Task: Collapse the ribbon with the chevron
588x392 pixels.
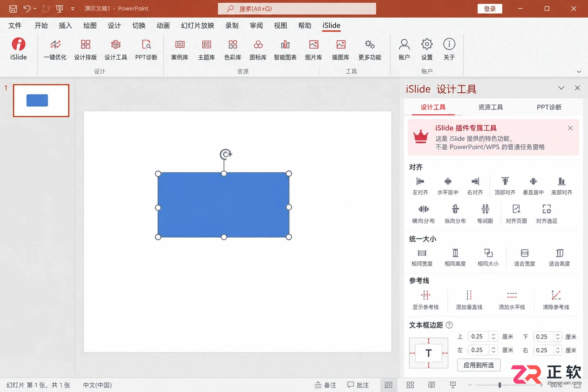Action: pyautogui.click(x=579, y=71)
